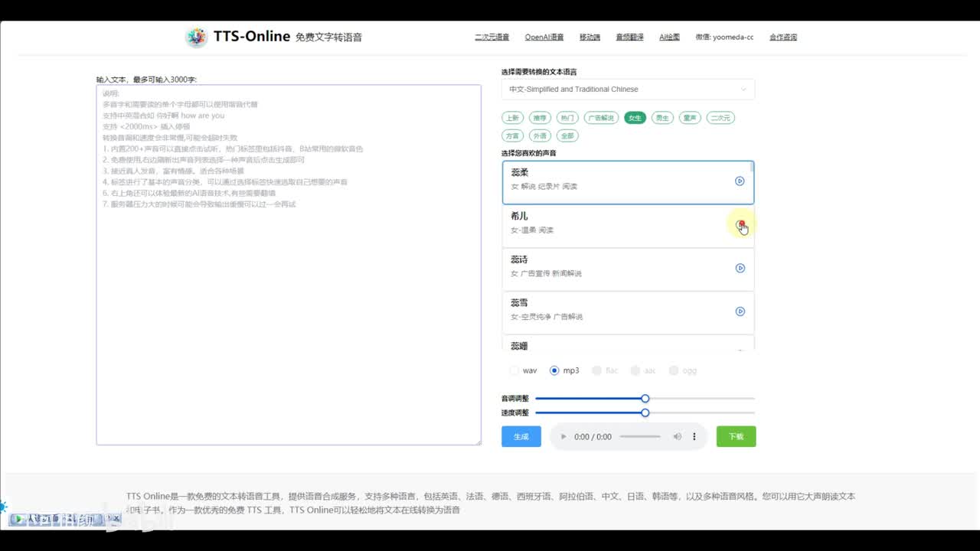Open audio player more options menu
The width and height of the screenshot is (980, 551).
[694, 437]
